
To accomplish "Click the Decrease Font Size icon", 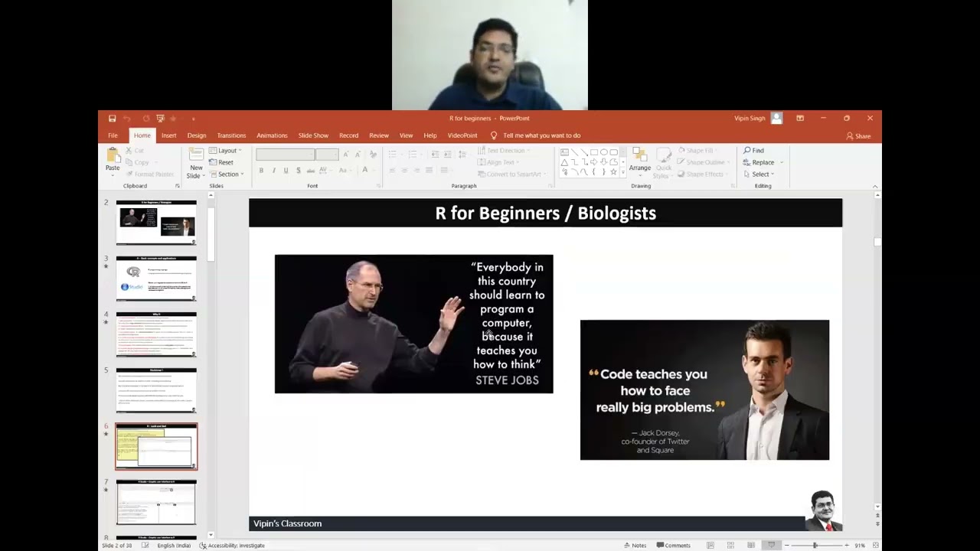I will click(358, 154).
